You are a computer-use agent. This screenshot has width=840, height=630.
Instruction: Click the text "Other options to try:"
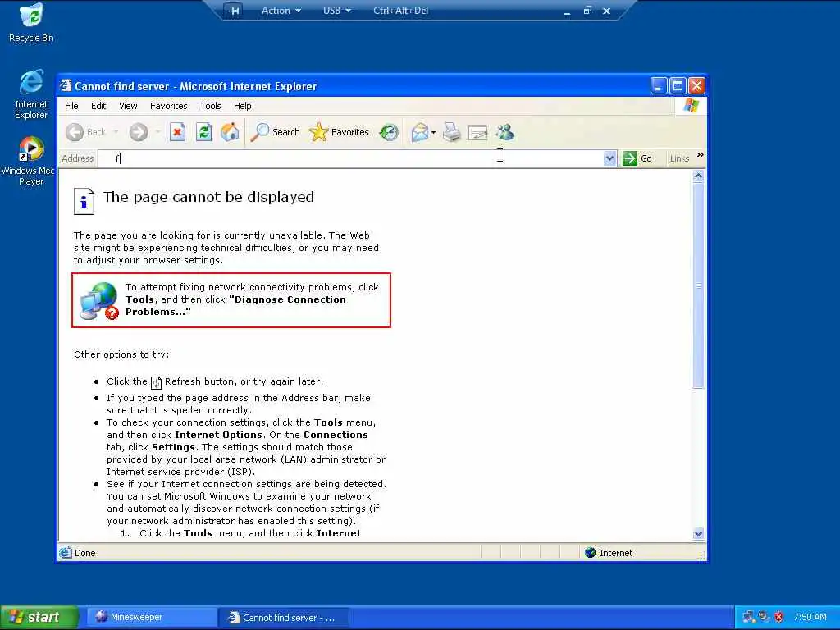[121, 354]
